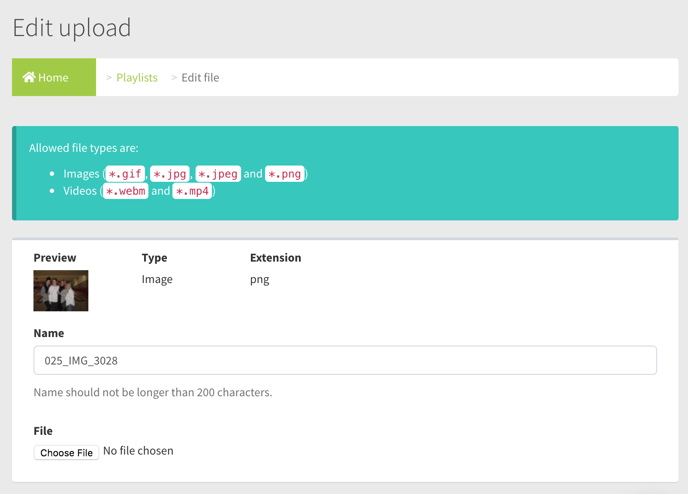Click the Extension column header

tap(275, 257)
